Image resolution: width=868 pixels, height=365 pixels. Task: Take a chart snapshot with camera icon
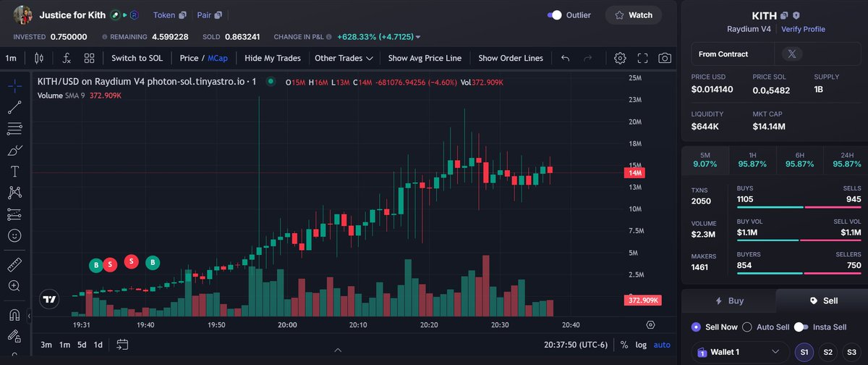click(x=665, y=58)
